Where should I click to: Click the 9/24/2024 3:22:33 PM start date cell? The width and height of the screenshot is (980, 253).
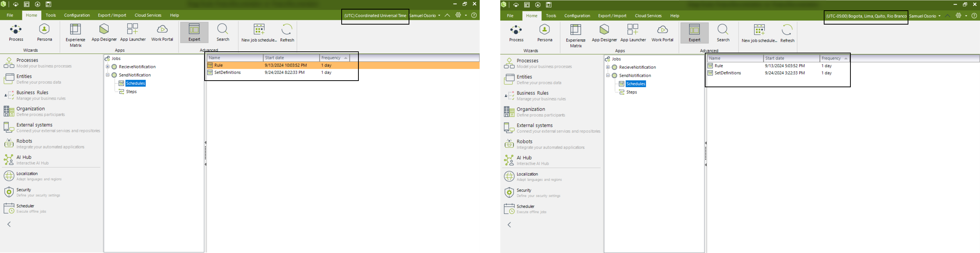[785, 73]
